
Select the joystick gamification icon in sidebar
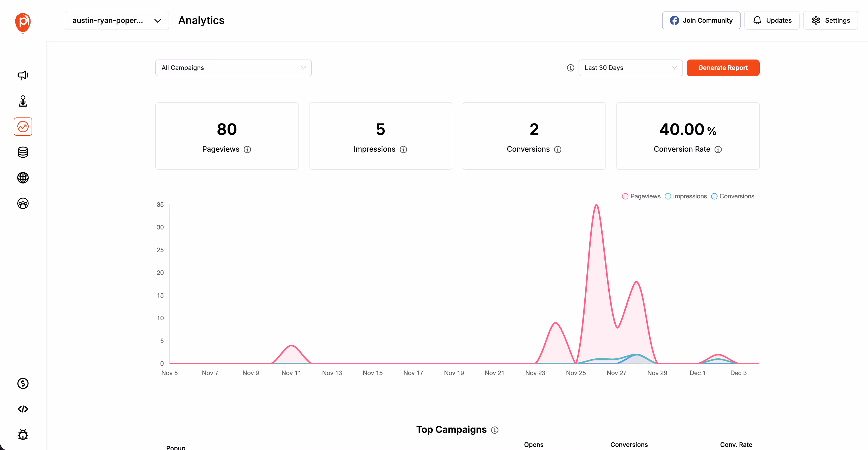23,101
